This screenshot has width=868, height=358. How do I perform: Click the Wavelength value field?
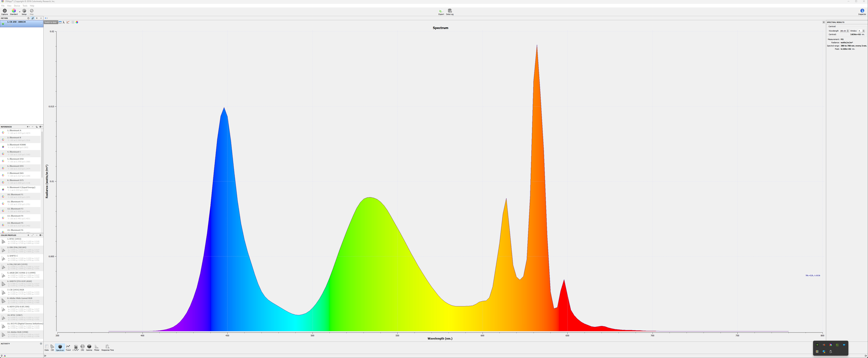(843, 31)
